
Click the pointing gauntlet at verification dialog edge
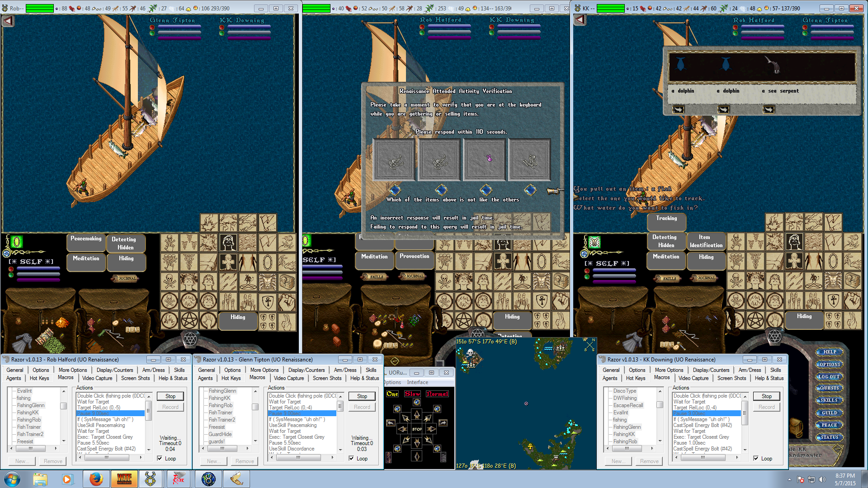556,191
